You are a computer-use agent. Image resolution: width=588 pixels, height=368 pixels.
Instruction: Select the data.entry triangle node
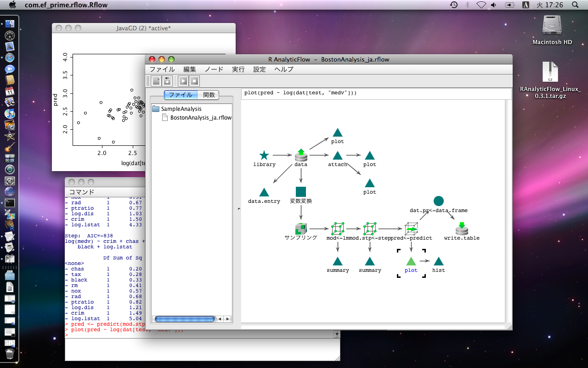264,192
